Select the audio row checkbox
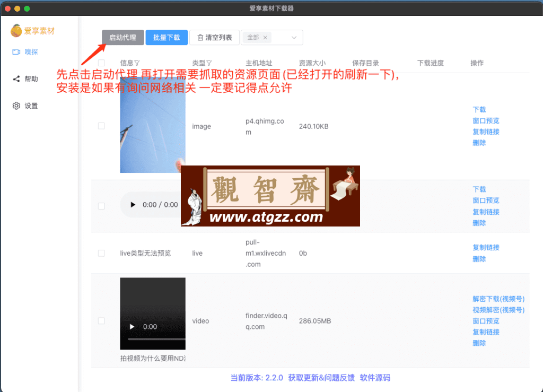Image resolution: width=543 pixels, height=392 pixels. 101,206
